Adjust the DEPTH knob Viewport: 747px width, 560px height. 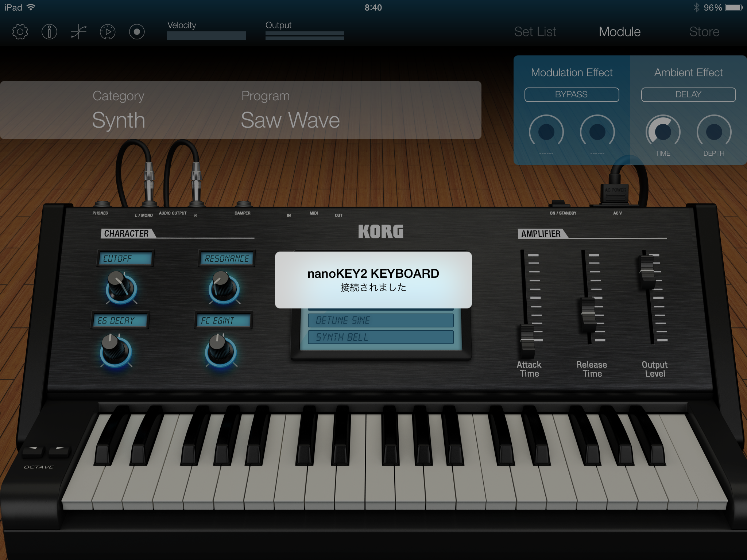[x=714, y=132]
